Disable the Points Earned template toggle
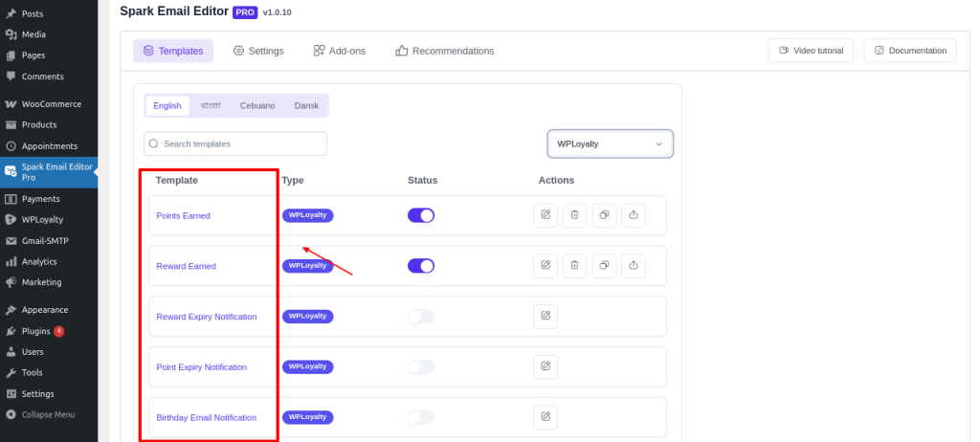Viewport: 980px width, 442px height. (x=421, y=215)
